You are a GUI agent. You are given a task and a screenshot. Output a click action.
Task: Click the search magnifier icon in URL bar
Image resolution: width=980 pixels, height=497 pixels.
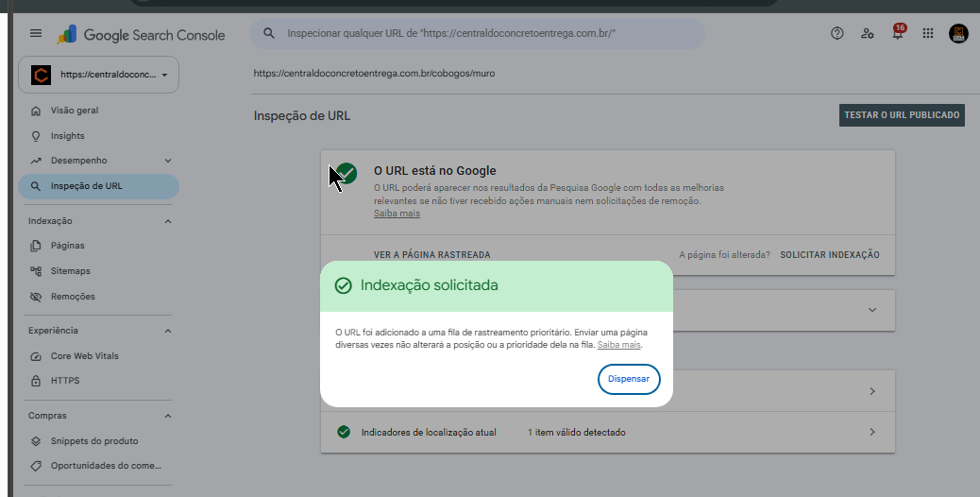[269, 33]
